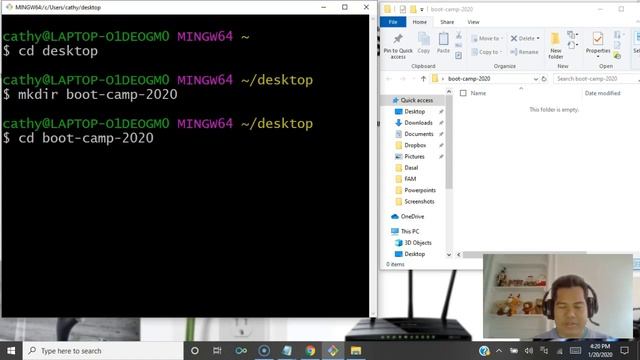
Task: Click Git Bash window title icon
Action: [9, 7]
